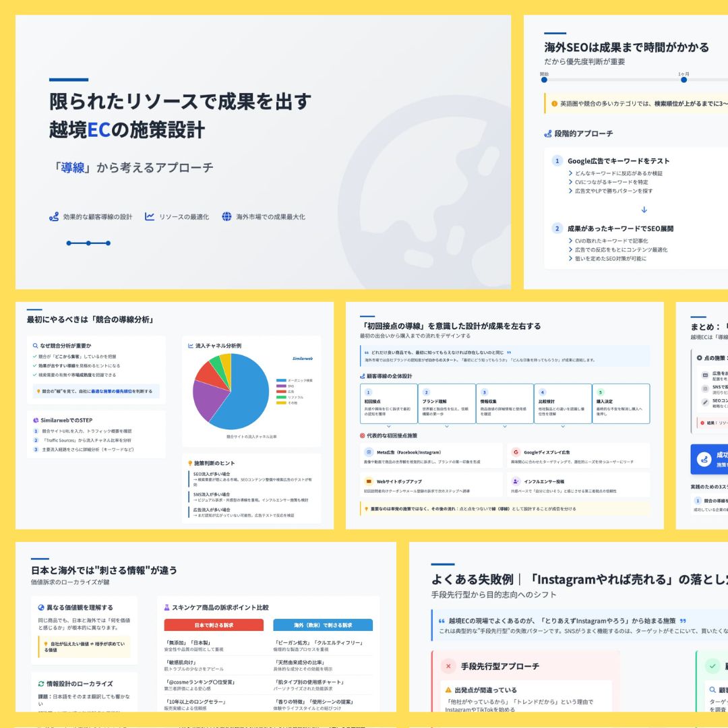Click chevron beside CVの取れたキーワードで記事化

point(571,241)
